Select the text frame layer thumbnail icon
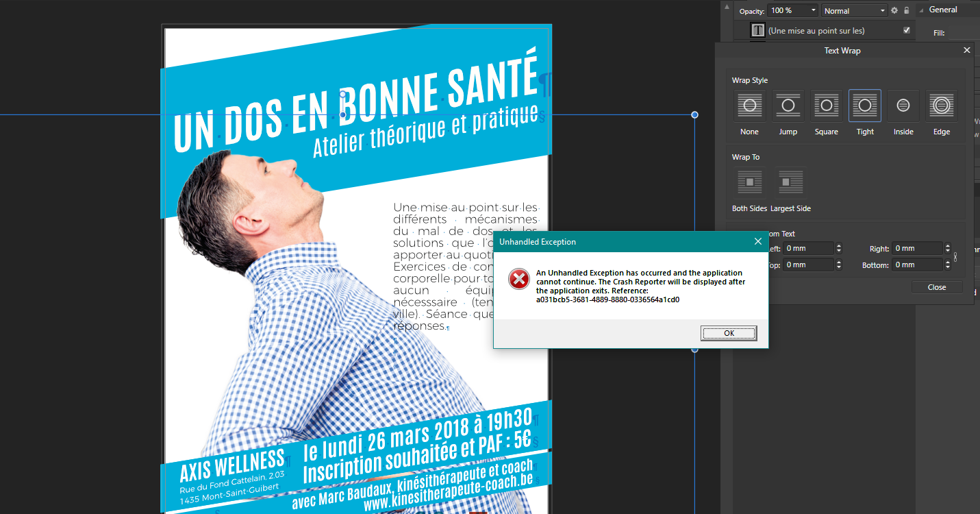Image resolution: width=980 pixels, height=514 pixels. click(758, 30)
